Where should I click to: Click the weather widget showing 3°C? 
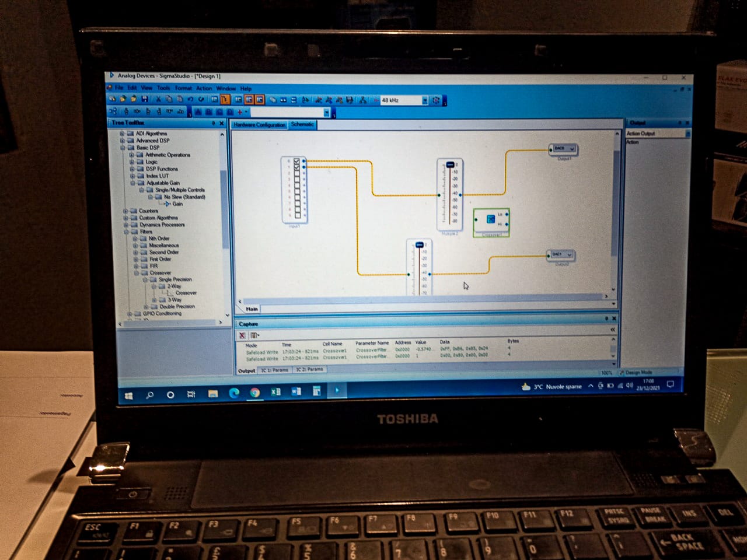click(x=551, y=386)
